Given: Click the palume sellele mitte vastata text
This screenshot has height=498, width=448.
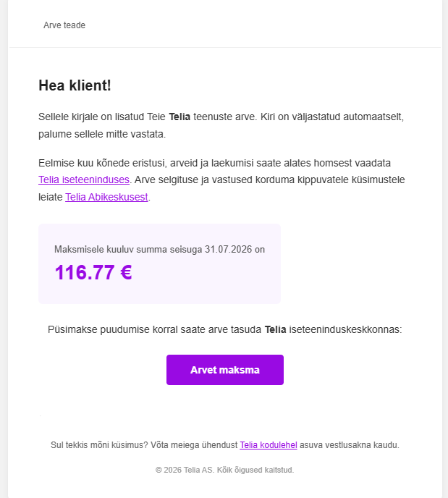Looking at the screenshot, I should (x=102, y=134).
